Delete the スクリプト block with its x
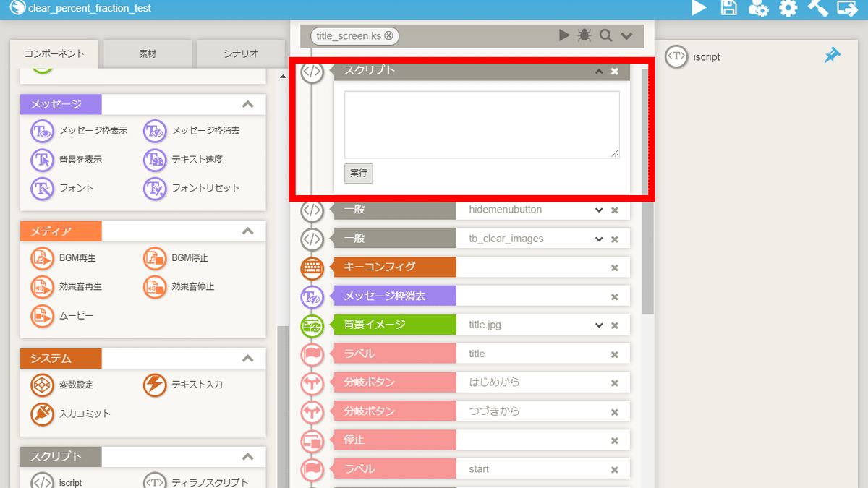868x488 pixels. point(615,71)
